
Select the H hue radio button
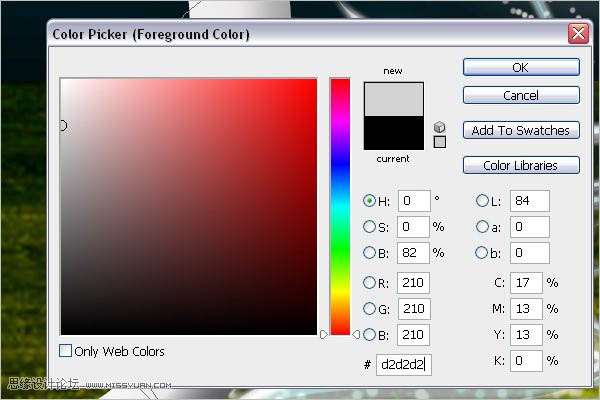(x=369, y=201)
